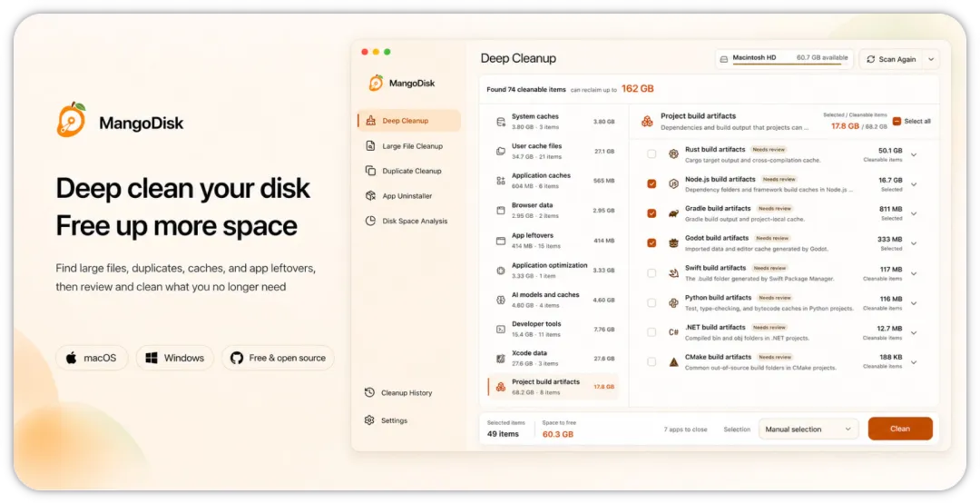Uncheck the Gradle build artifacts checkbox

652,213
